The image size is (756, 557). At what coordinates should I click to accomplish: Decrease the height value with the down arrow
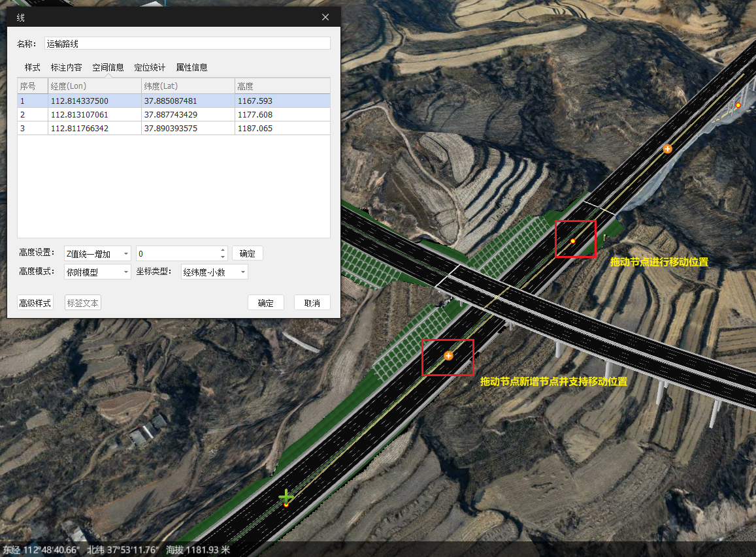click(223, 257)
